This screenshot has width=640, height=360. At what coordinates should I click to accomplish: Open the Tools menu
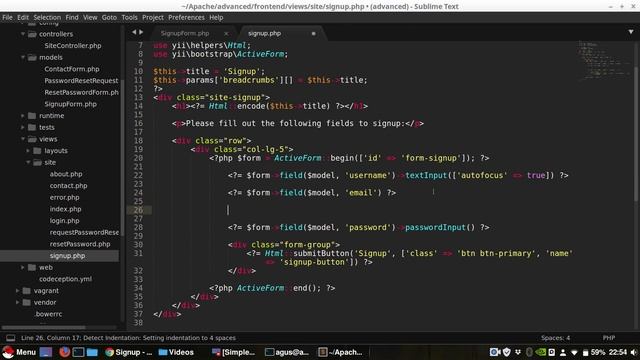click(x=129, y=18)
